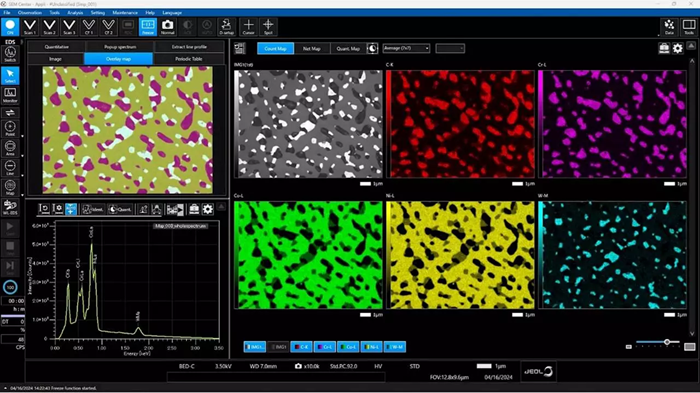Choose the CF 1 scan icon
Screen dimensions: 700x393
[89, 27]
